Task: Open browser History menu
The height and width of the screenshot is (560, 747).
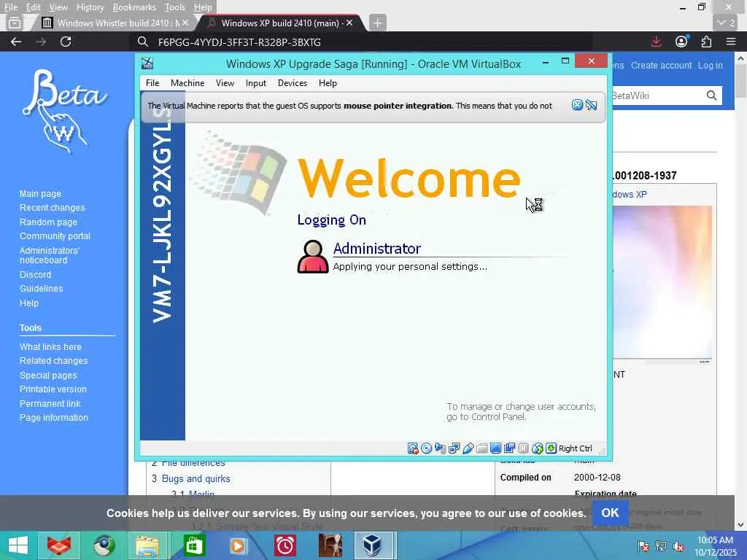Action: tap(90, 7)
